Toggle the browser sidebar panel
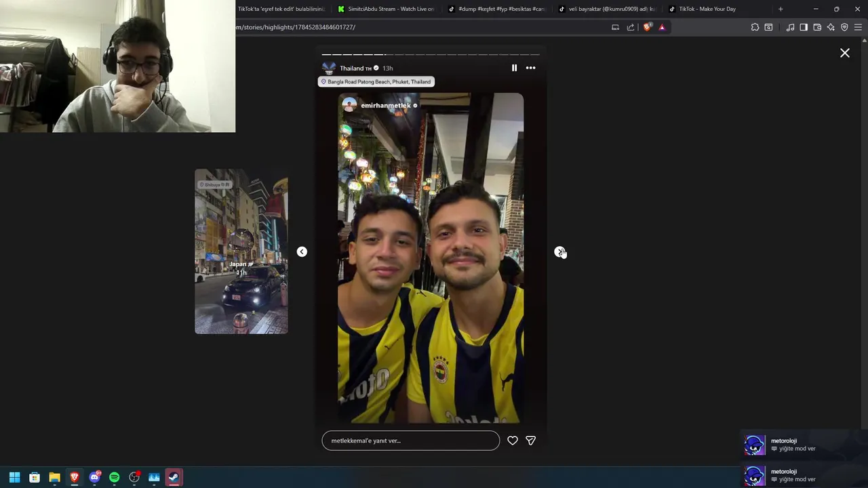Screen dimensions: 868x488 (804, 27)
